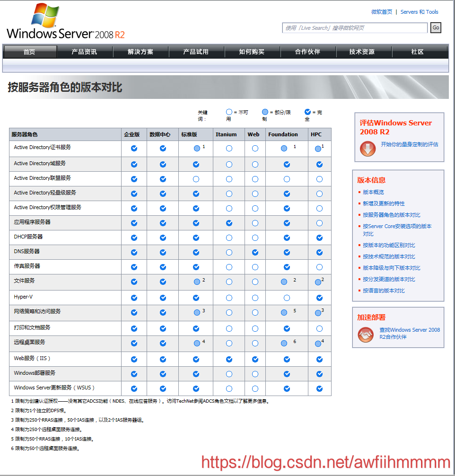
Task: Open the 产品试用 navigation menu
Action: point(196,52)
